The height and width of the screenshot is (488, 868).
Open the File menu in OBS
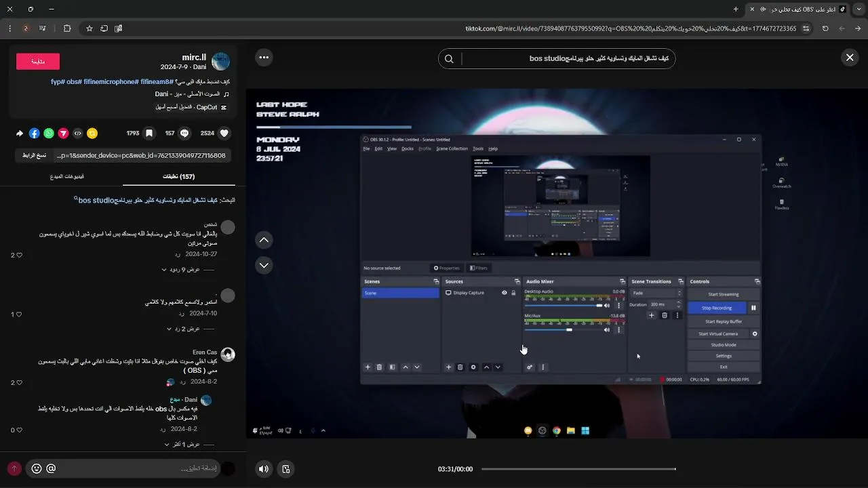coord(366,148)
